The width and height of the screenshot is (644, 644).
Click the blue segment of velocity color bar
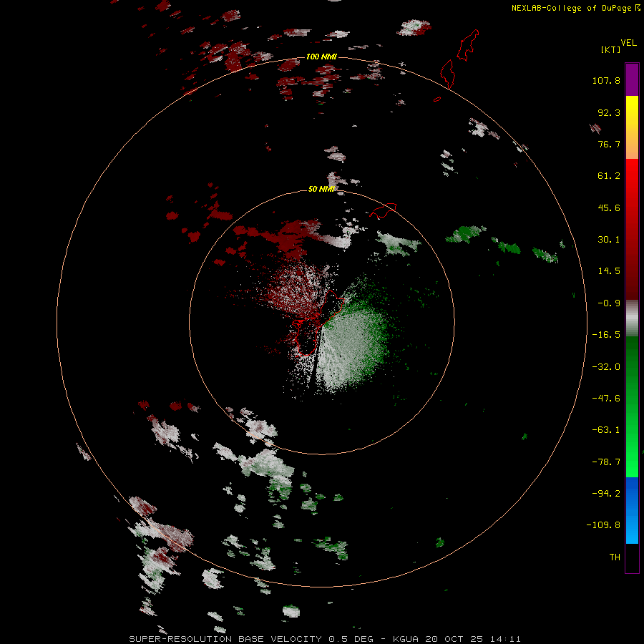coord(632,510)
